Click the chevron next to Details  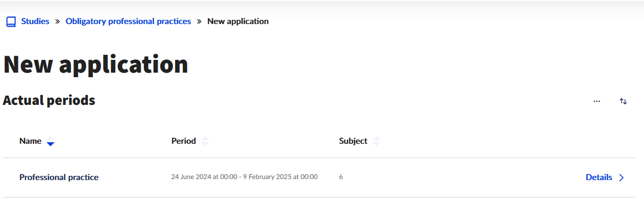coord(621,178)
